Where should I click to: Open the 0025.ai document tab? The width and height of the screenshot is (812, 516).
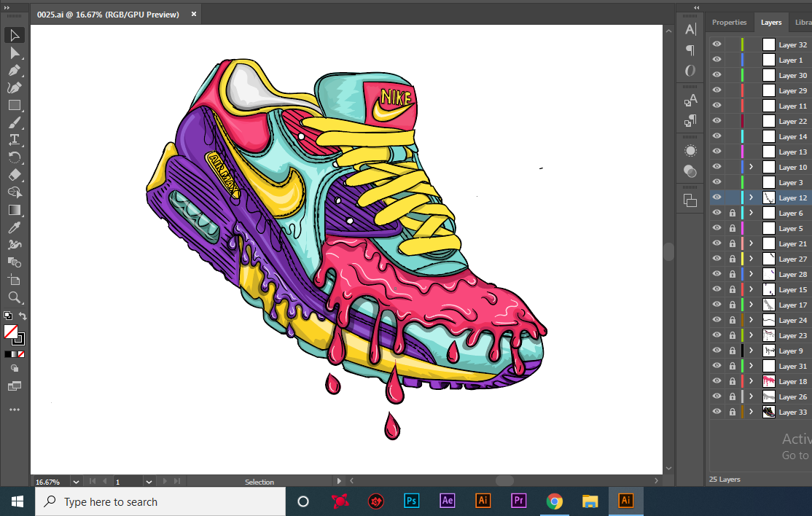[x=108, y=15]
